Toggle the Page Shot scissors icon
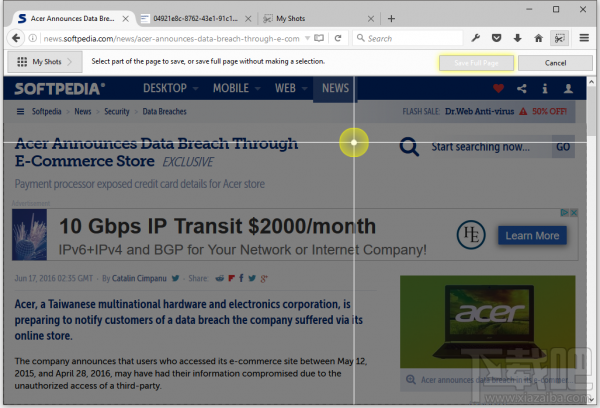 559,38
